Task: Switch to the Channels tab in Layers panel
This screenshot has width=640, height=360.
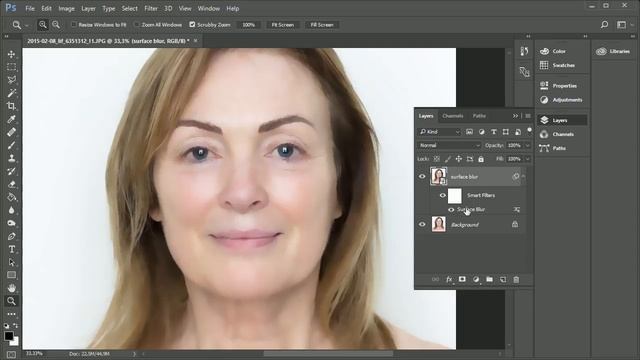Action: 453,116
